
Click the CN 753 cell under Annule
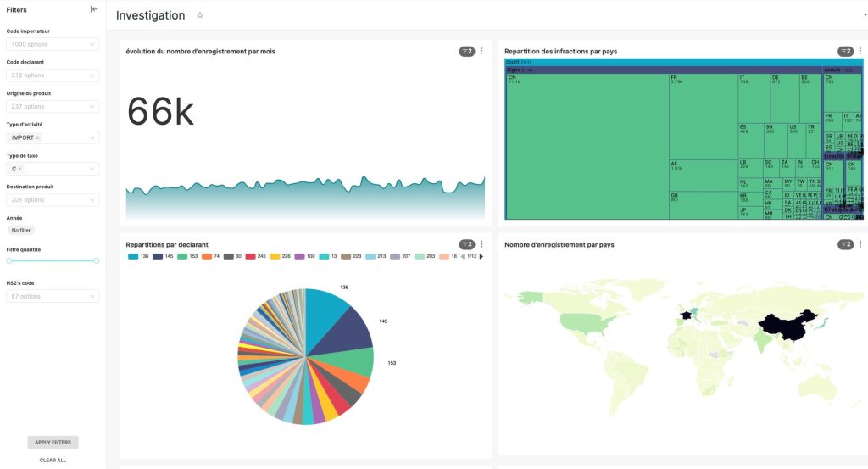pyautogui.click(x=842, y=92)
